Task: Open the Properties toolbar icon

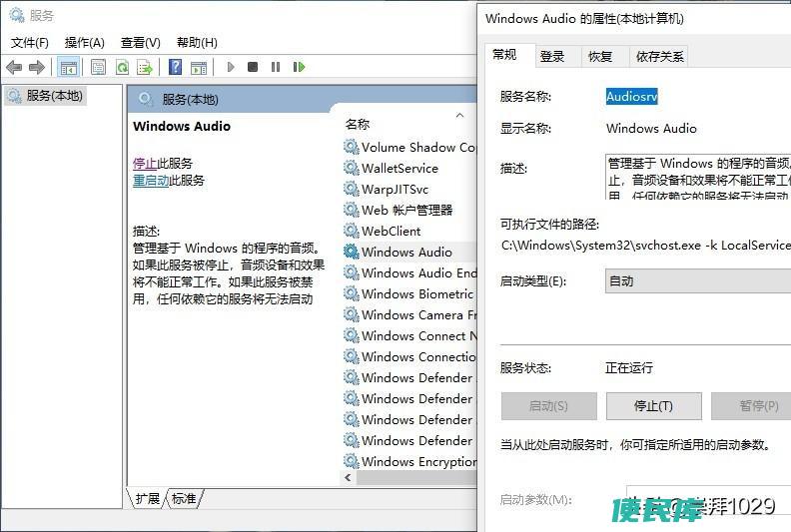Action: [98, 67]
